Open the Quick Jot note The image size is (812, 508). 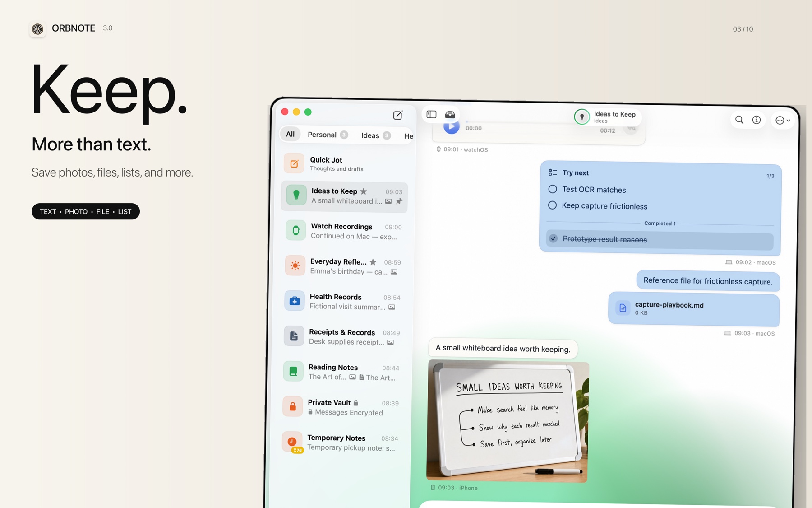(344, 164)
